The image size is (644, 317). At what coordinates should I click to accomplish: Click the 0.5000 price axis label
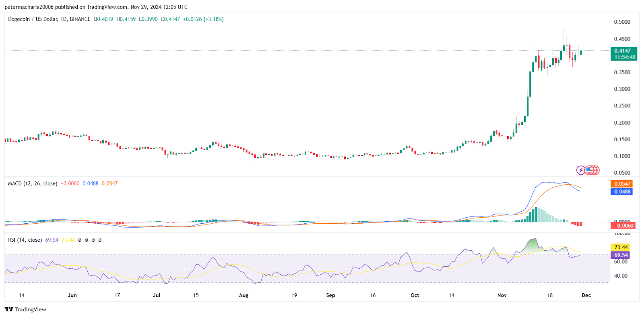pos(622,22)
